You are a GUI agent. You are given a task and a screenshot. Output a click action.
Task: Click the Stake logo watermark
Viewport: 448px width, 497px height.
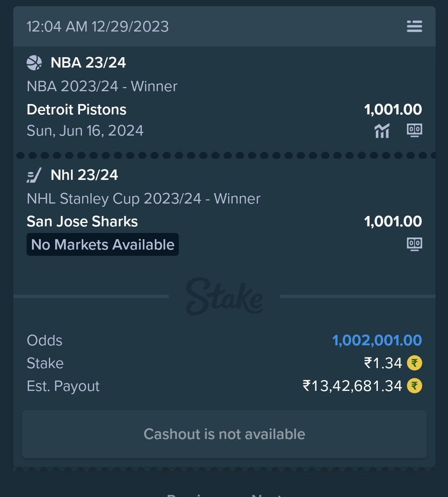click(x=224, y=296)
